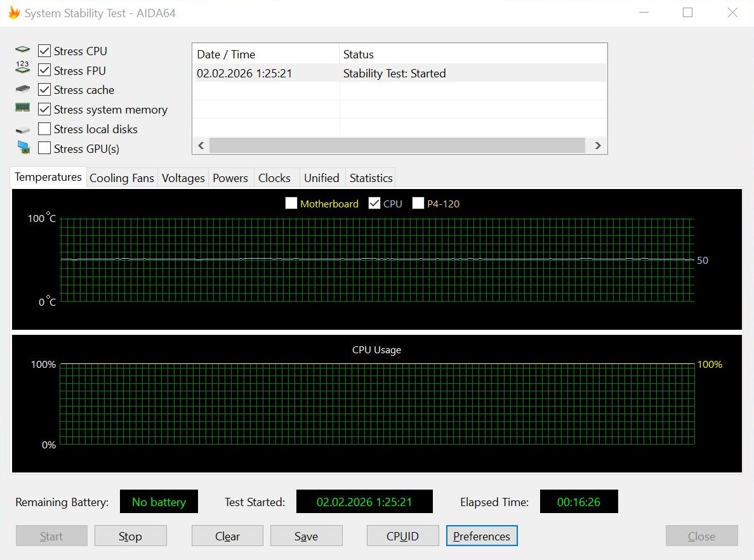Click the log scroll right arrow
The height and width of the screenshot is (560, 754).
pyautogui.click(x=598, y=145)
